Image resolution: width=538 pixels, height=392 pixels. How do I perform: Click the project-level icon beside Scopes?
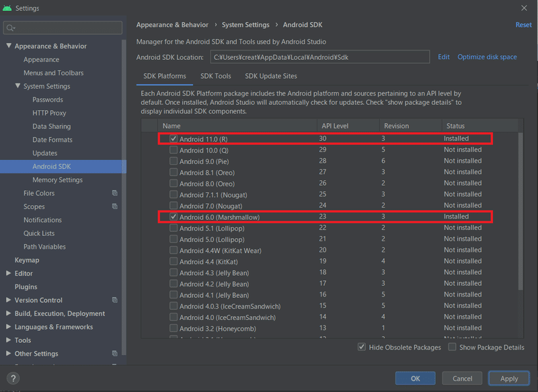tap(114, 206)
